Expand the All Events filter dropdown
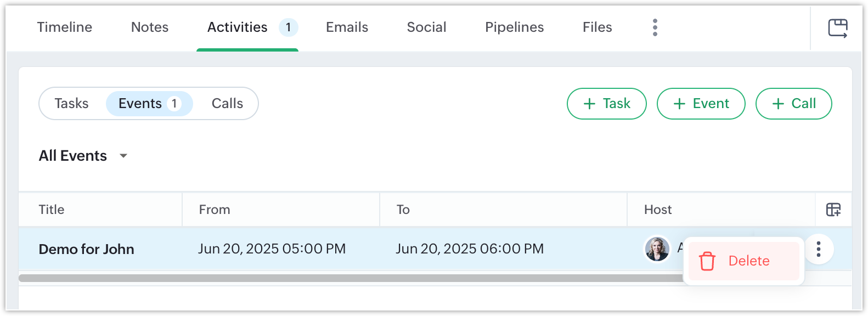 tap(83, 156)
